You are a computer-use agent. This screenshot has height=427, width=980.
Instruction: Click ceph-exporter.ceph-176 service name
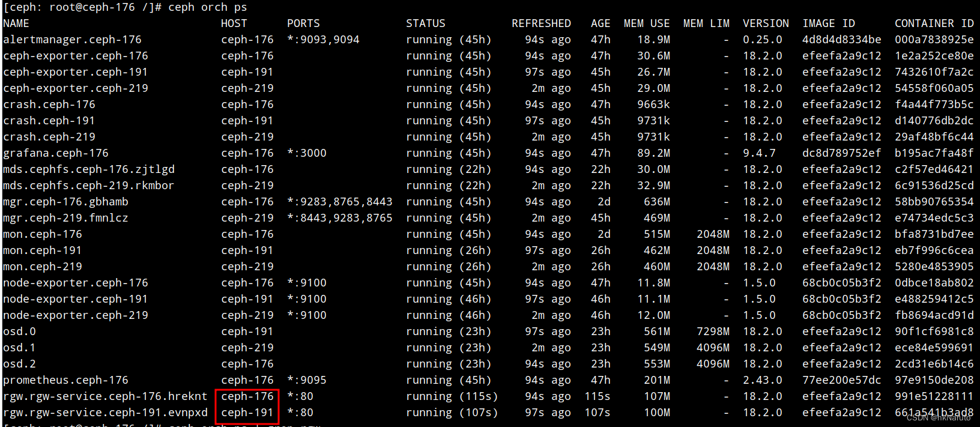tap(76, 56)
